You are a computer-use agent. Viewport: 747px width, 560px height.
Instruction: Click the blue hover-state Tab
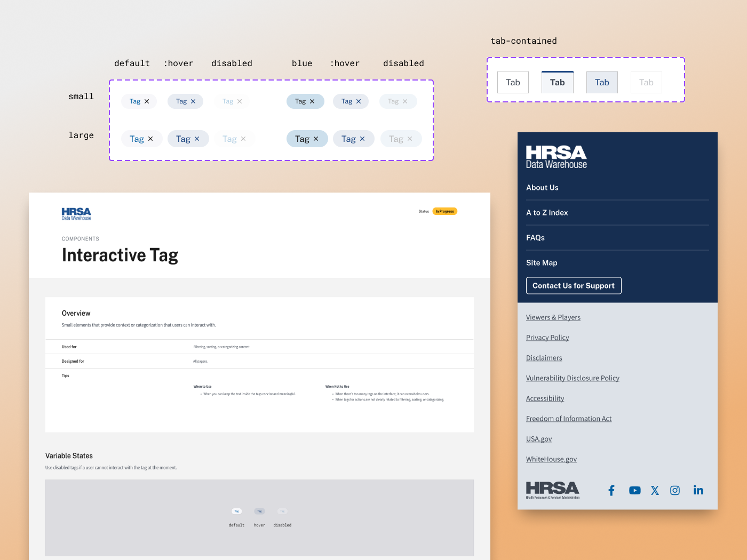602,83
